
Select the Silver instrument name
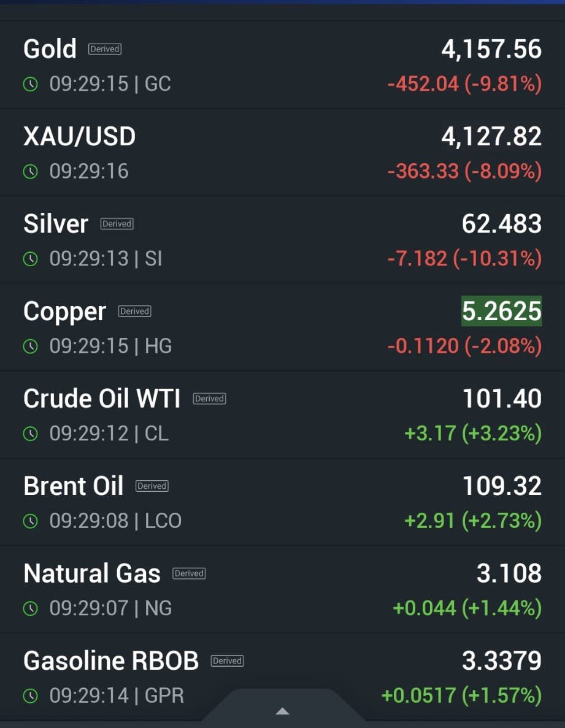[x=56, y=224]
